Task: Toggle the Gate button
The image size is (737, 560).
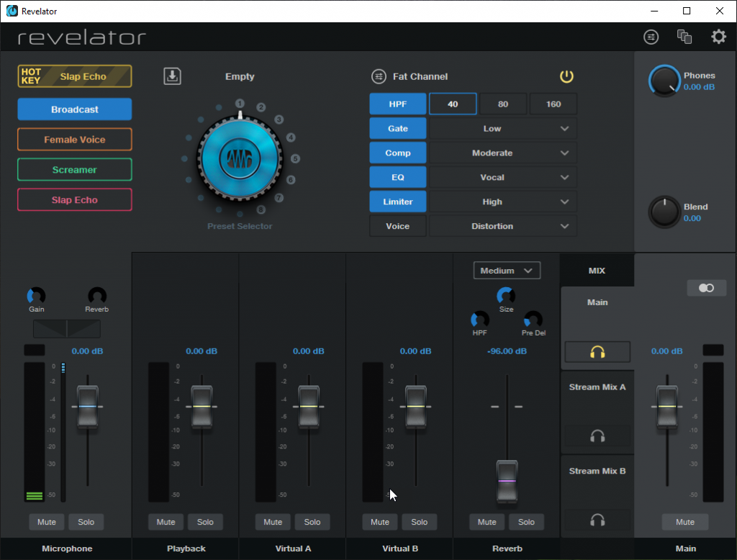Action: click(x=397, y=128)
